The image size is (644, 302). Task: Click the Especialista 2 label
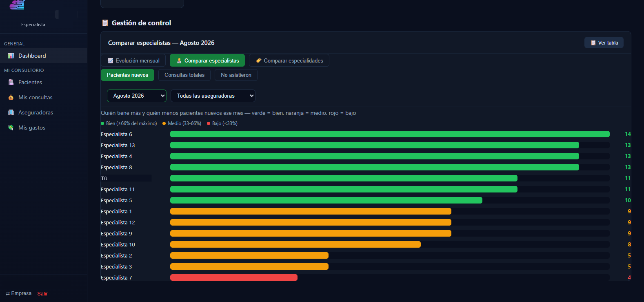(116, 255)
